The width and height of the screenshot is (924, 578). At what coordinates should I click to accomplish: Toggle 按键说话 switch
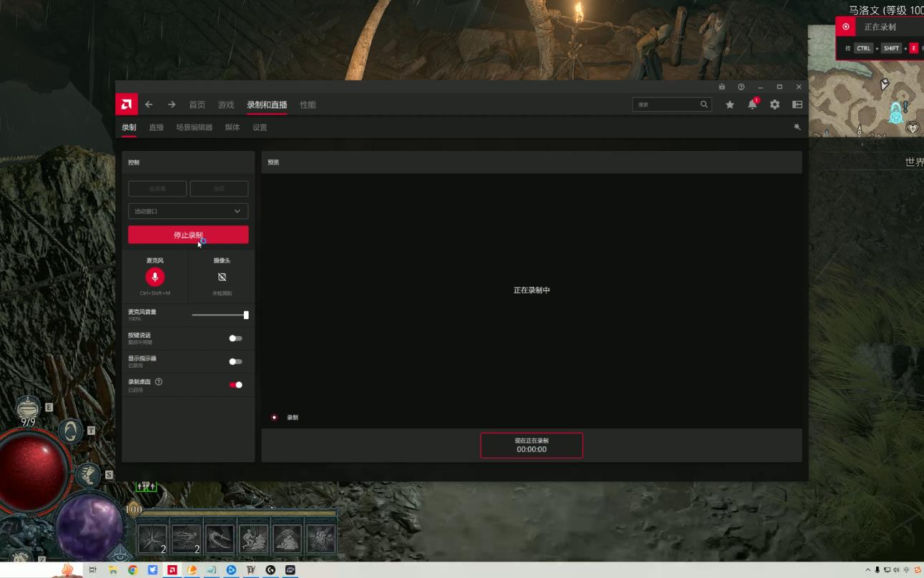[235, 338]
